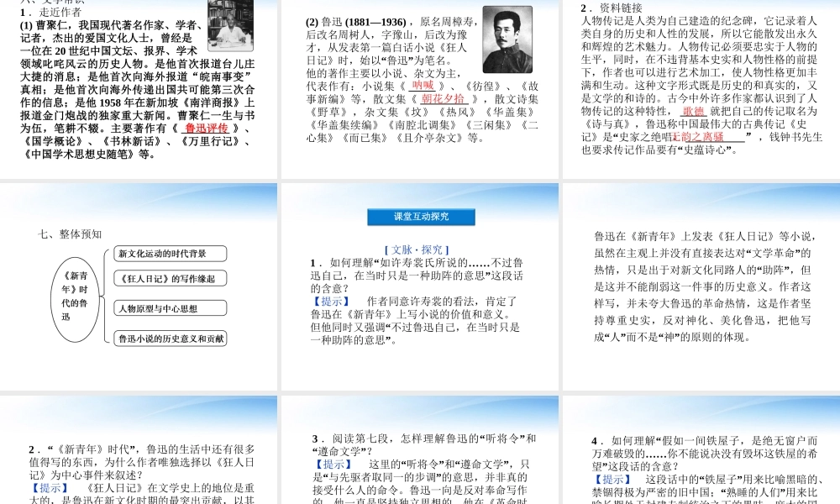
Task: Click the 课堂互动探究 blue banner button
Action: (421, 217)
